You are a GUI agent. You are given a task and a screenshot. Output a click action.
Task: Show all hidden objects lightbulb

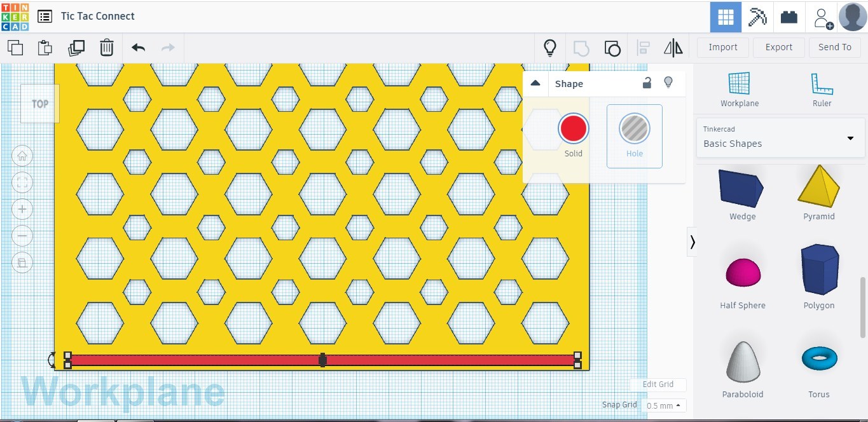point(550,48)
